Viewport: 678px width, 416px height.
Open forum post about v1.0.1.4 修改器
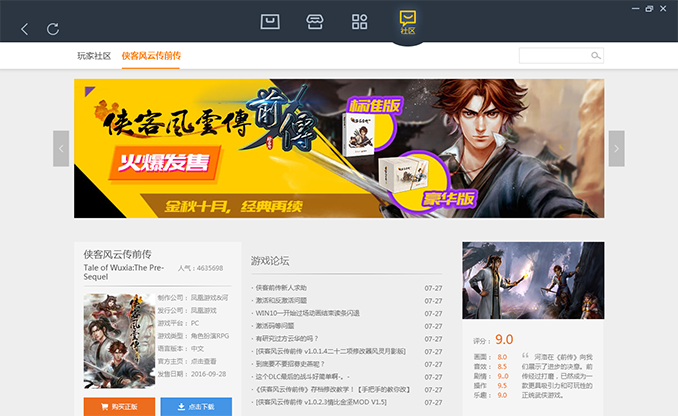331,351
